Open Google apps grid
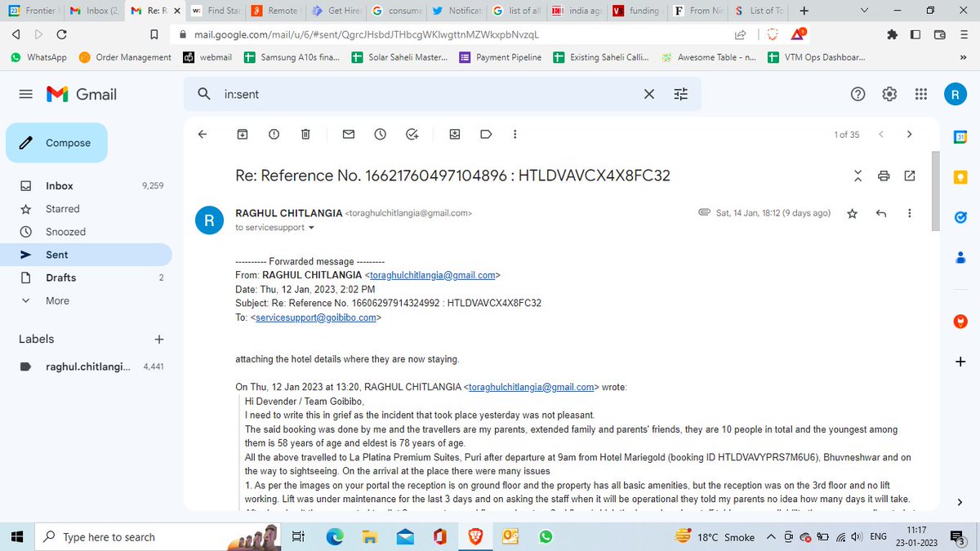980x551 pixels. click(x=921, y=94)
